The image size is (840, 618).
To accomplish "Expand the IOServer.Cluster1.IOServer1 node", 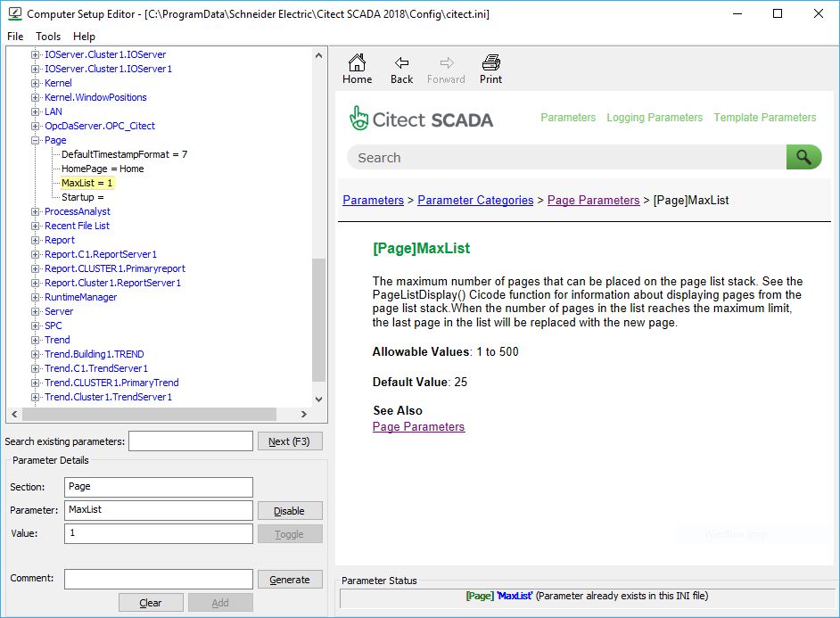I will pos(36,69).
